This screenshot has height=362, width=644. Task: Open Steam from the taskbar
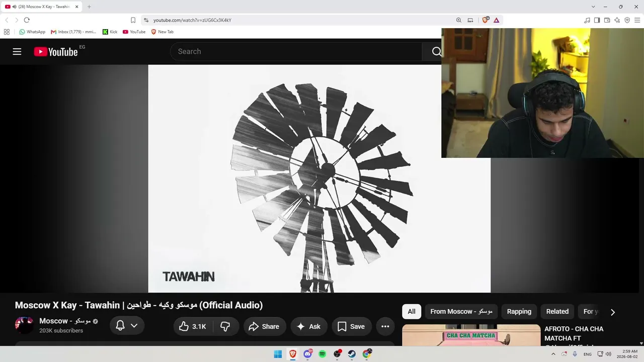(352, 354)
